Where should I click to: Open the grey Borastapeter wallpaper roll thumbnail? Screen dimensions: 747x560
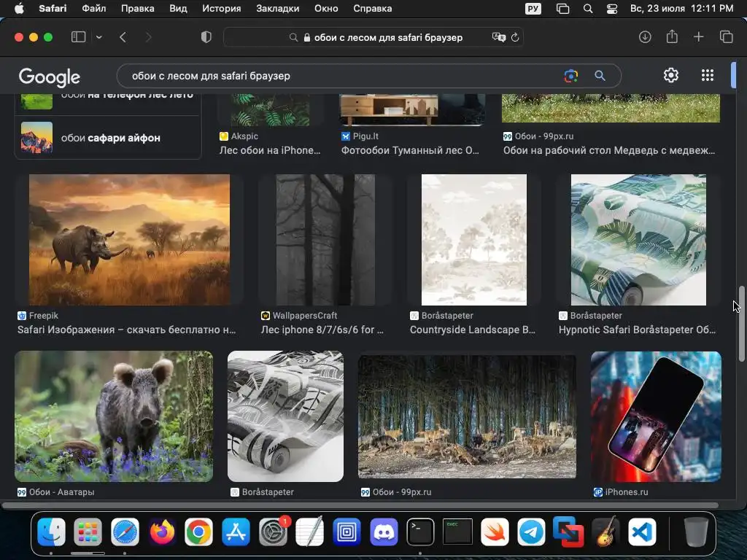click(285, 416)
